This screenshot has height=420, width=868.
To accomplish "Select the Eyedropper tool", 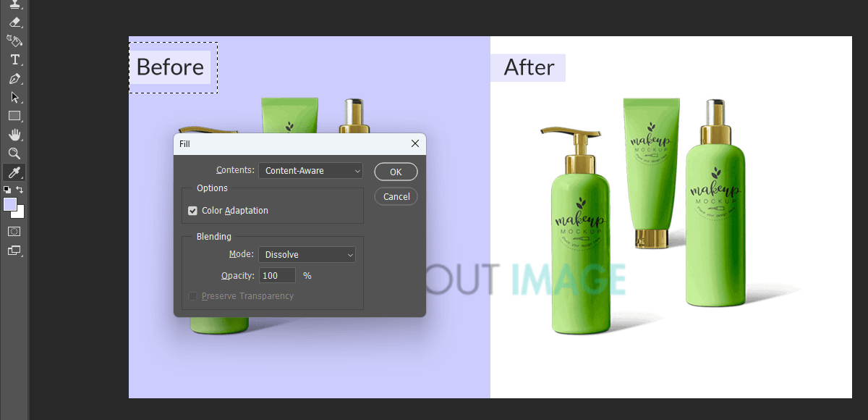I will [x=14, y=172].
